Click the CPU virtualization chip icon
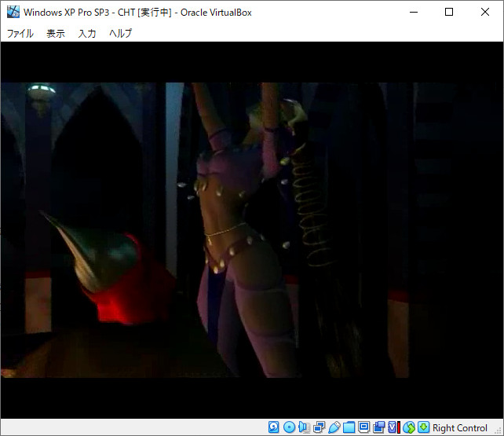This screenshot has width=504, height=436. point(394,427)
